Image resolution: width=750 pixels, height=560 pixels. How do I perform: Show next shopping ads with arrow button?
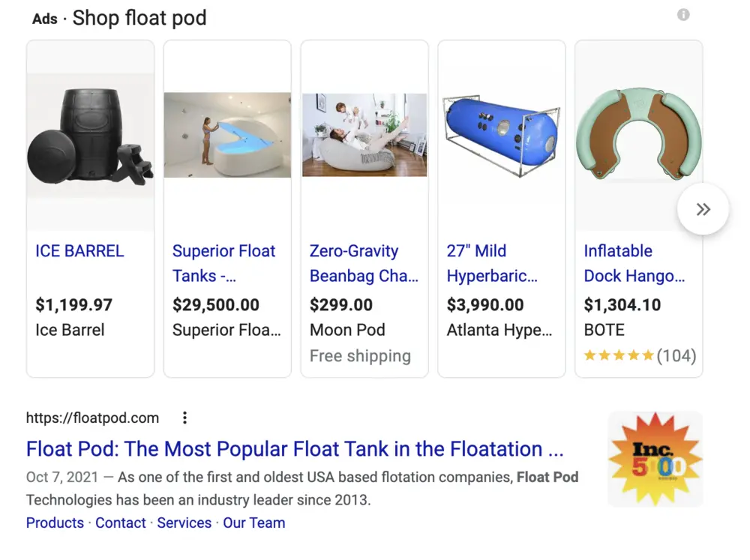(x=703, y=210)
